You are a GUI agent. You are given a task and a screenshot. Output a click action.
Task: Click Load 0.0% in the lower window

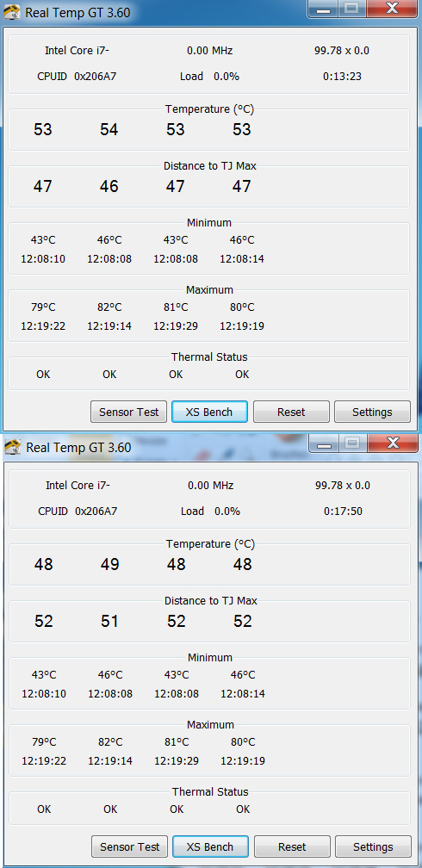tap(210, 512)
